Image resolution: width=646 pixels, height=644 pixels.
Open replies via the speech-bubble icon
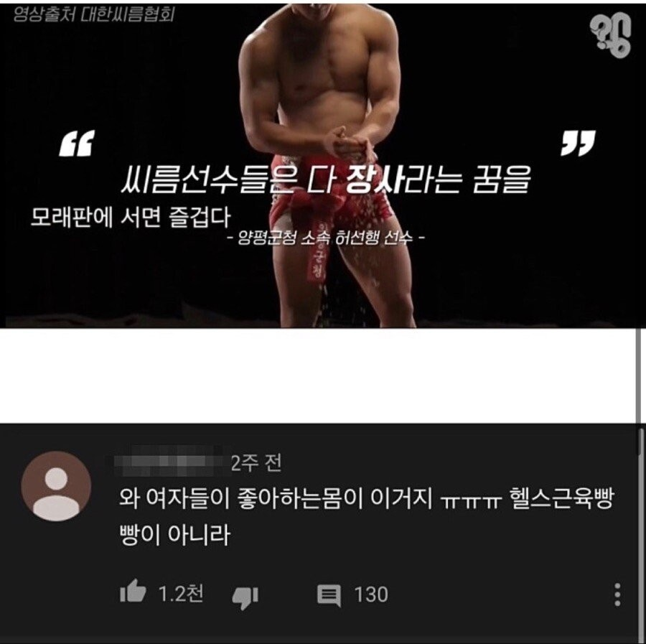pos(329,596)
